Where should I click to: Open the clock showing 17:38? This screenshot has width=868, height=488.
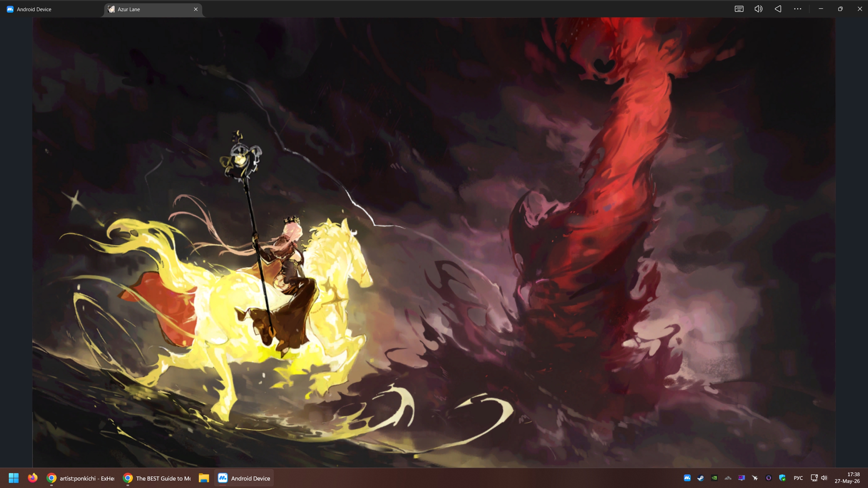coord(847,478)
